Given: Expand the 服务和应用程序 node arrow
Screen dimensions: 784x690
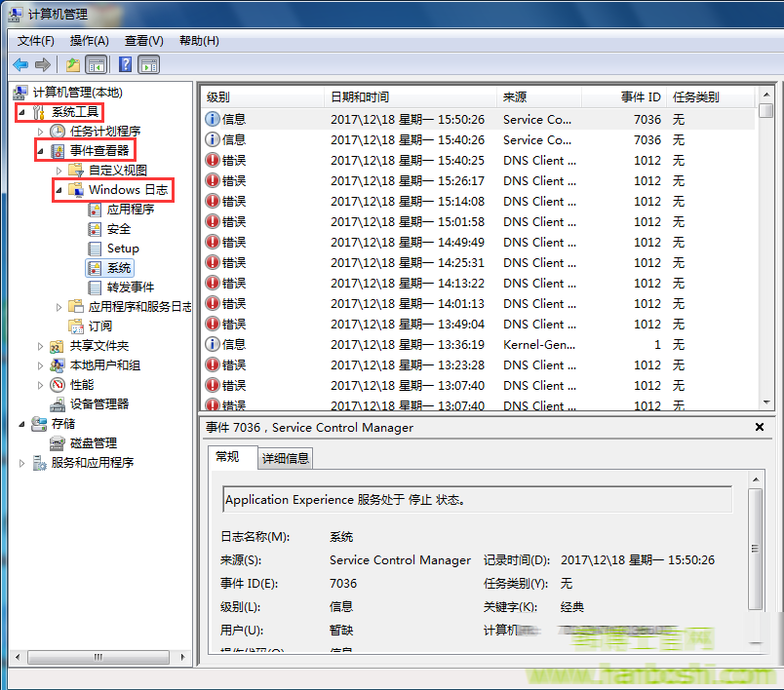Looking at the screenshot, I should [x=22, y=463].
